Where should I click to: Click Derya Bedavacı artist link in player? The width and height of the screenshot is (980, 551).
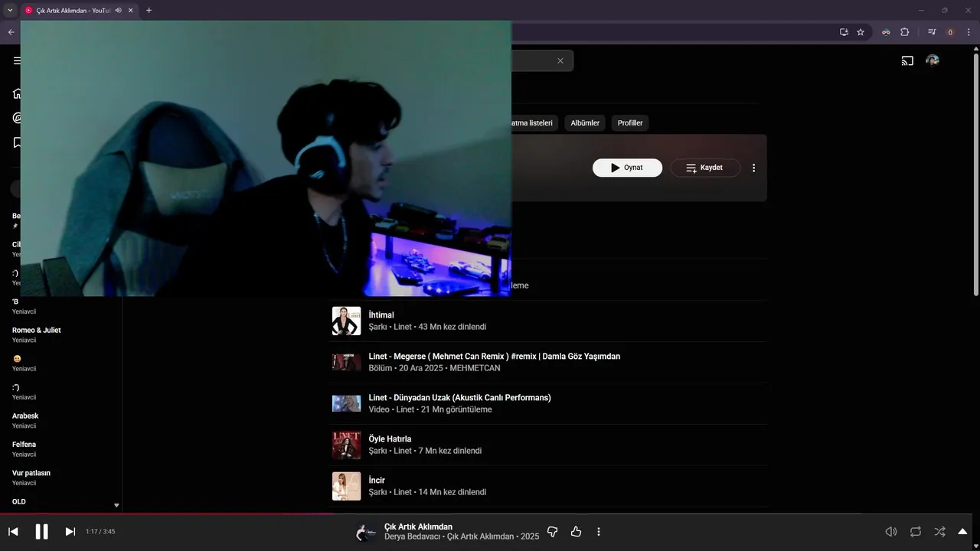[x=412, y=536]
